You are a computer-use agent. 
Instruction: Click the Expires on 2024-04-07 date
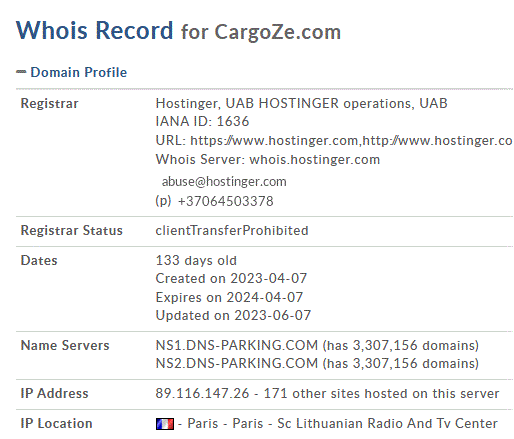(x=229, y=297)
